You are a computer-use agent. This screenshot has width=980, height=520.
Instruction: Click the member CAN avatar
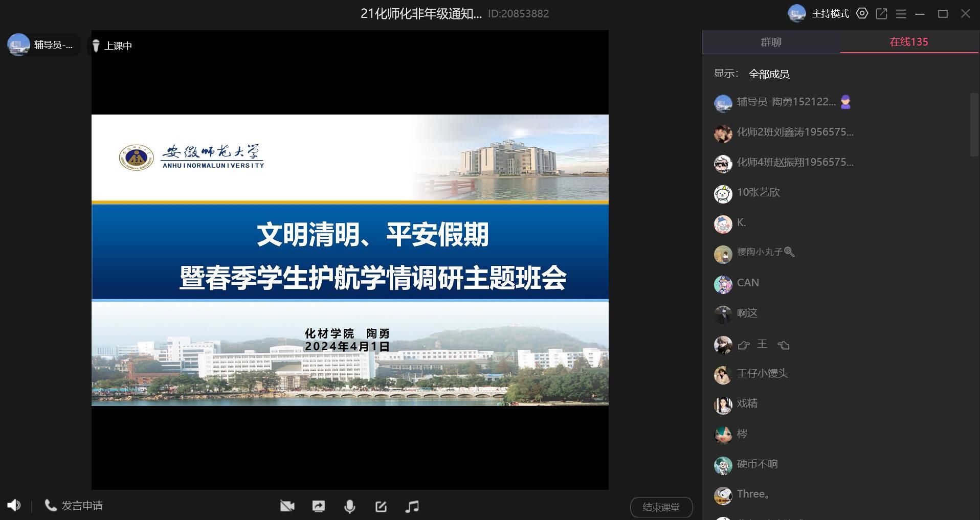click(723, 284)
